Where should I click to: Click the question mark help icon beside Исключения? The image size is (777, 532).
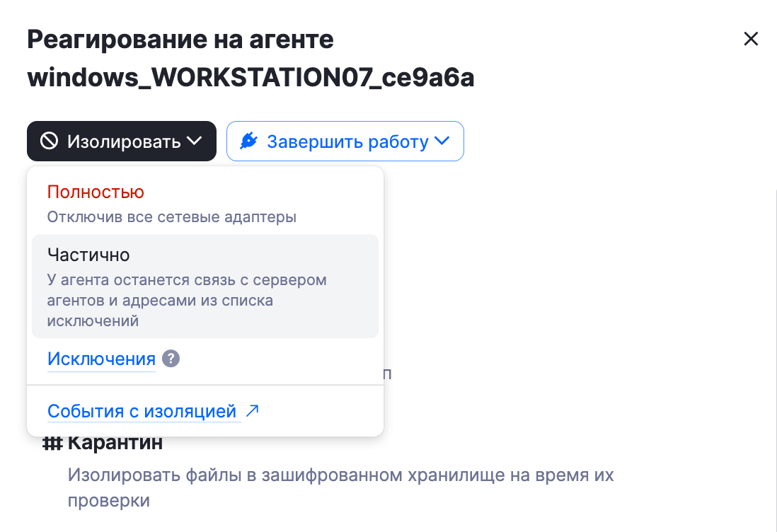pyautogui.click(x=171, y=359)
